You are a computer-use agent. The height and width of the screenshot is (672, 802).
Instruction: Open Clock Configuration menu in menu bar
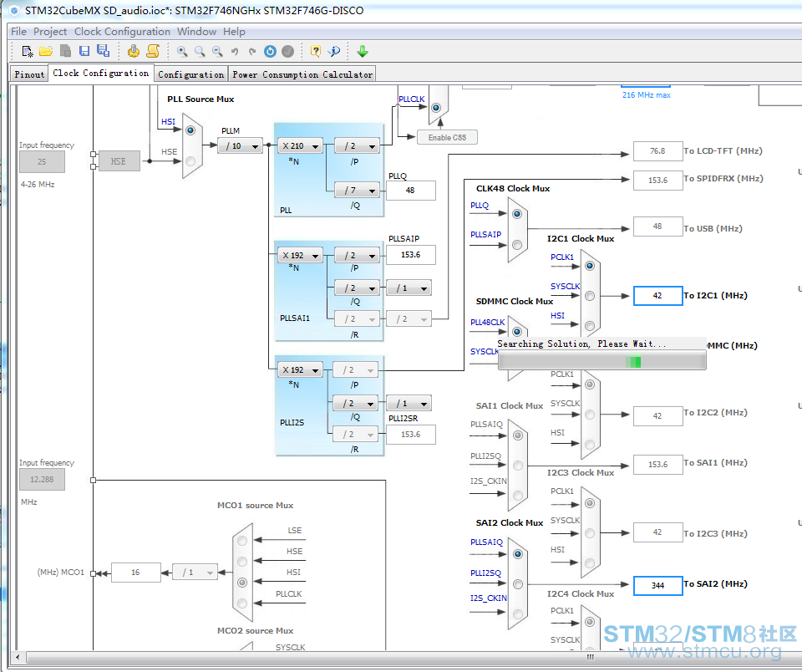point(122,31)
